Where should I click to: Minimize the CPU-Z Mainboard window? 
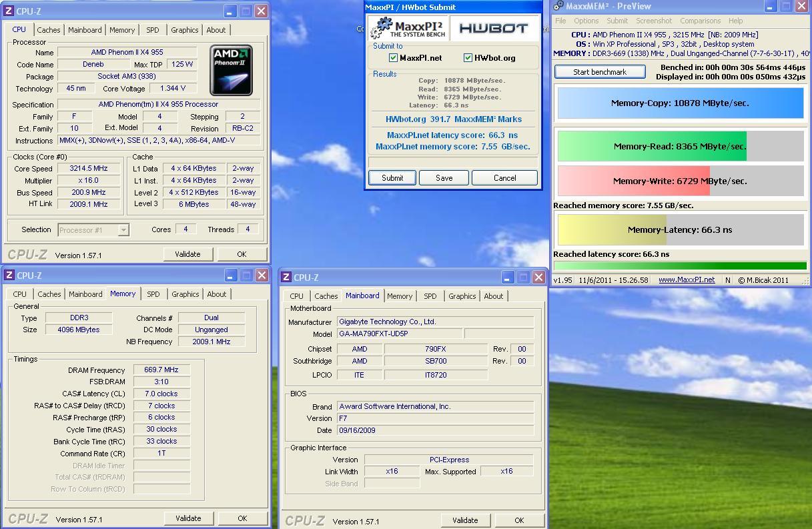pos(506,277)
